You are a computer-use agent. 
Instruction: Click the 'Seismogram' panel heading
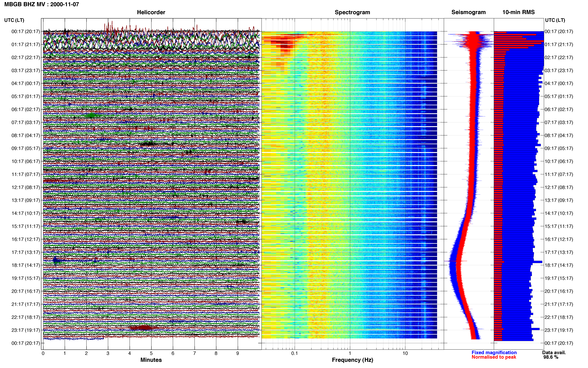click(x=469, y=12)
